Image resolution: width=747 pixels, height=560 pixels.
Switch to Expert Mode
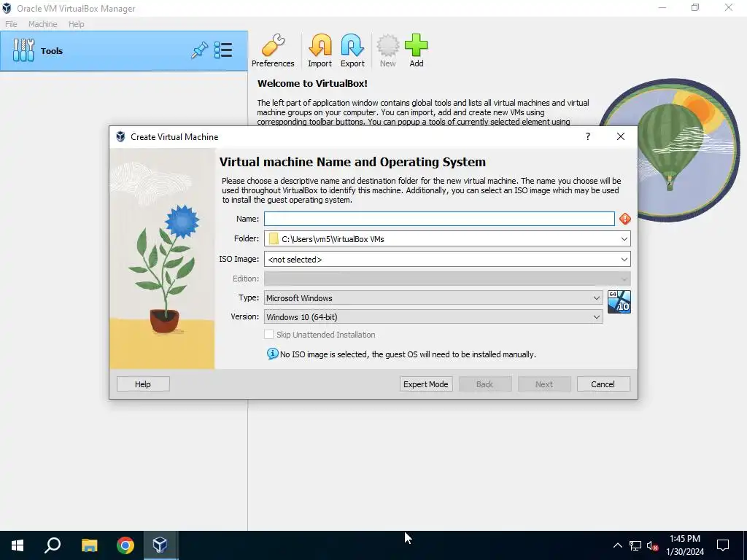click(426, 384)
